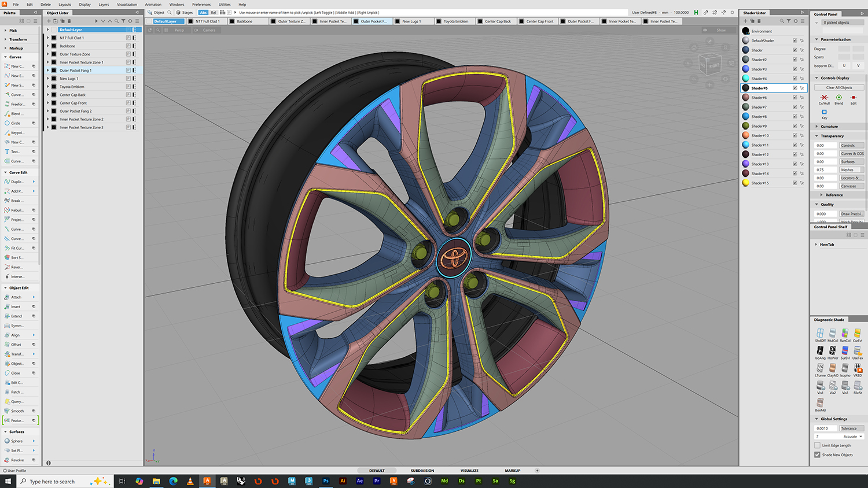This screenshot has height=488, width=868.
Task: Collapse the Curves palette section
Action: (6, 57)
